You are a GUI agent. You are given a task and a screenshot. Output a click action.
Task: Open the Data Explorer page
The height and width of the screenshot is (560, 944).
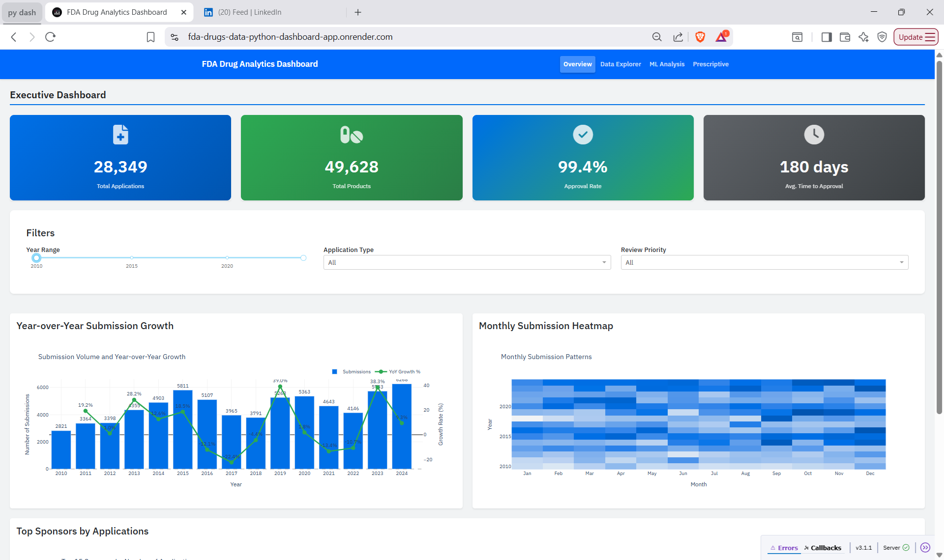point(620,64)
